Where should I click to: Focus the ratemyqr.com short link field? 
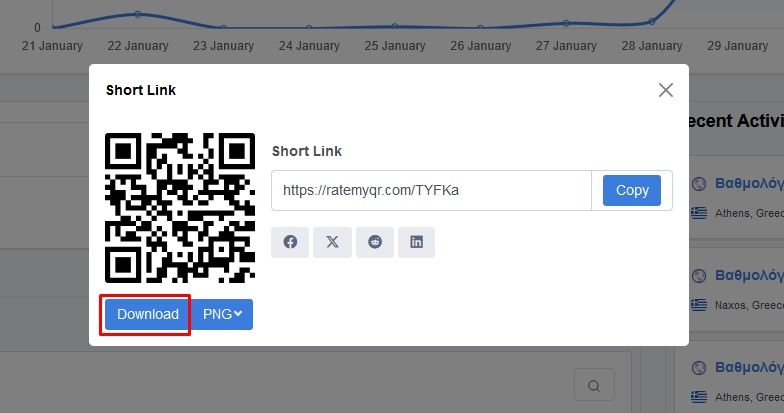pyautogui.click(x=432, y=190)
